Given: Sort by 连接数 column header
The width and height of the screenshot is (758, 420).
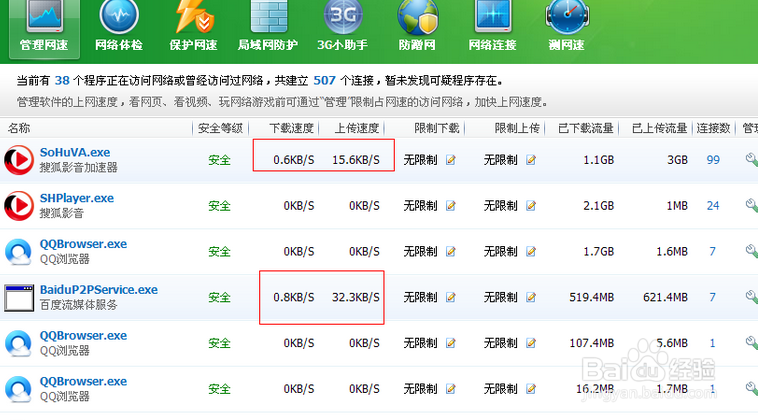Looking at the screenshot, I should point(713,128).
